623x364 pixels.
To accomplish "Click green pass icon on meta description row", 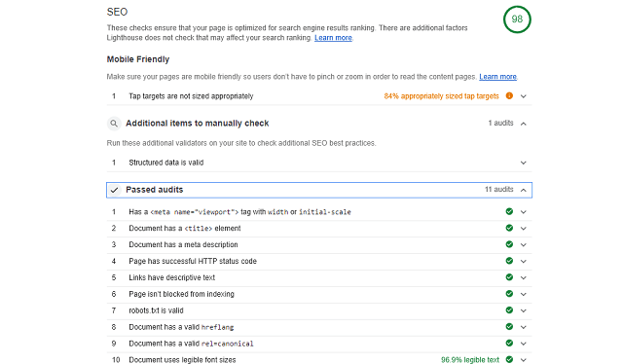I will pyautogui.click(x=509, y=244).
